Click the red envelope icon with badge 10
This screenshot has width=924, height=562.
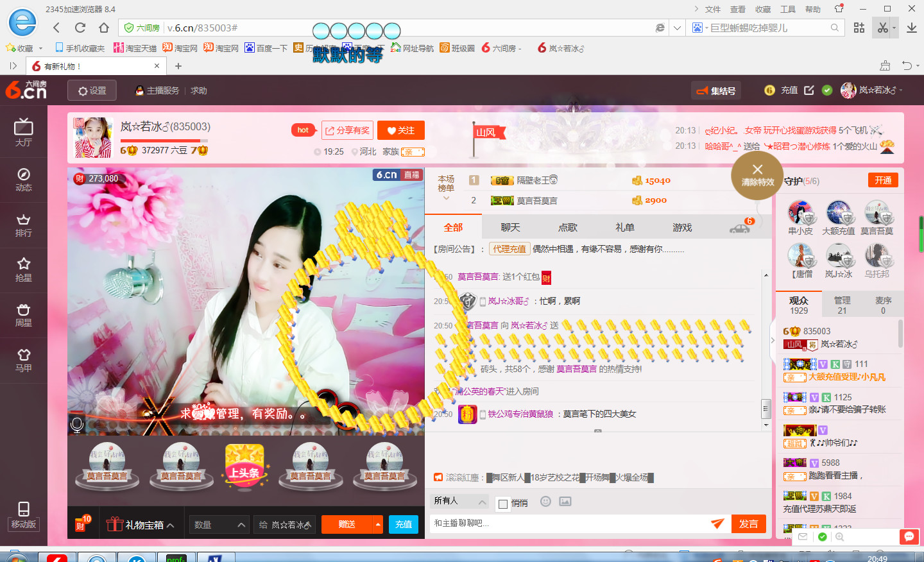tap(82, 523)
